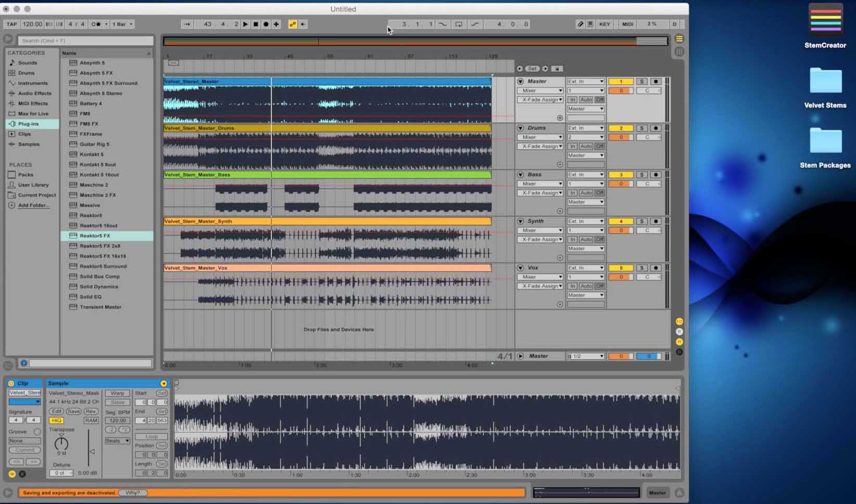
Task: Click the browser search field
Action: pos(86,41)
